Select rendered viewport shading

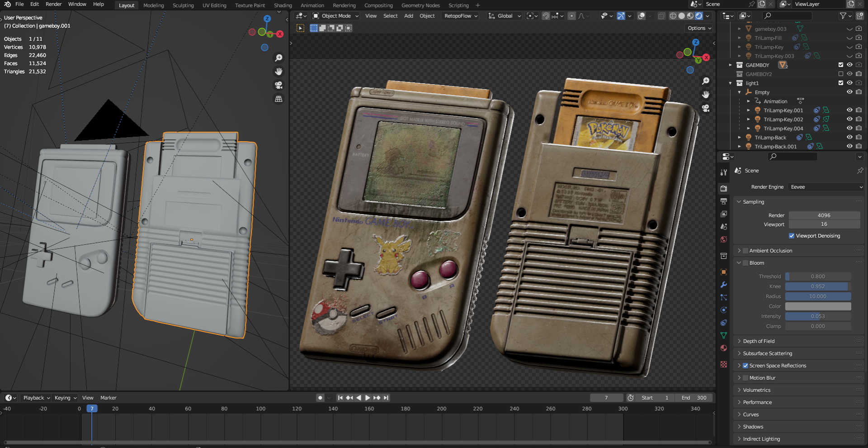(x=699, y=16)
